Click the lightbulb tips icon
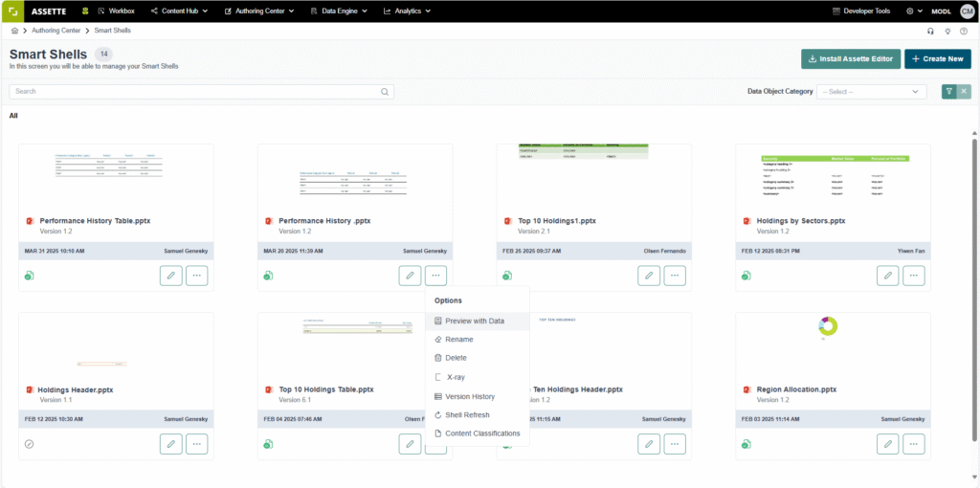Screen dimensions: 980x488 (947, 31)
